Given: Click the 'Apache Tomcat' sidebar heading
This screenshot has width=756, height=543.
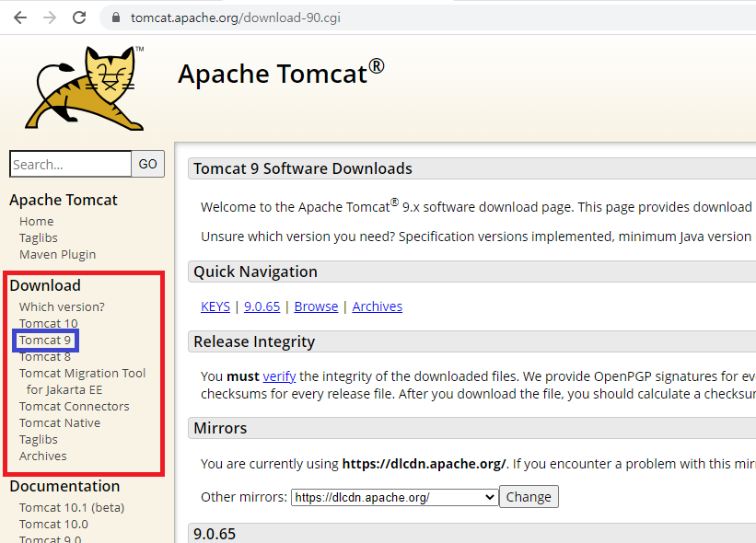Looking at the screenshot, I should 64,200.
